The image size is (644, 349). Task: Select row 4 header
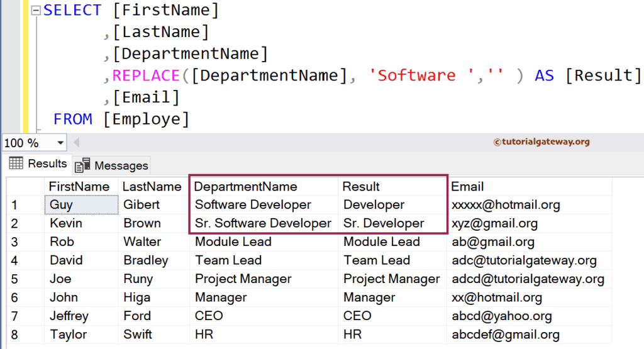[x=25, y=260]
